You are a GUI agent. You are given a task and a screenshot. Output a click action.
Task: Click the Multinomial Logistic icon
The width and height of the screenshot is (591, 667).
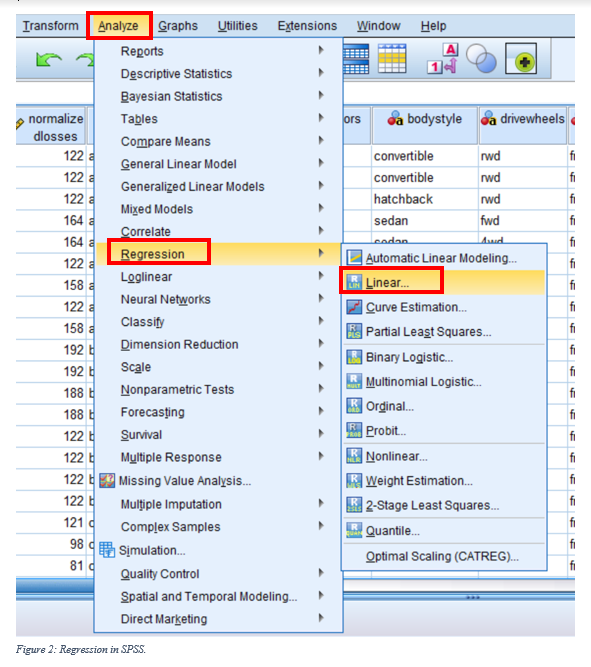click(354, 381)
